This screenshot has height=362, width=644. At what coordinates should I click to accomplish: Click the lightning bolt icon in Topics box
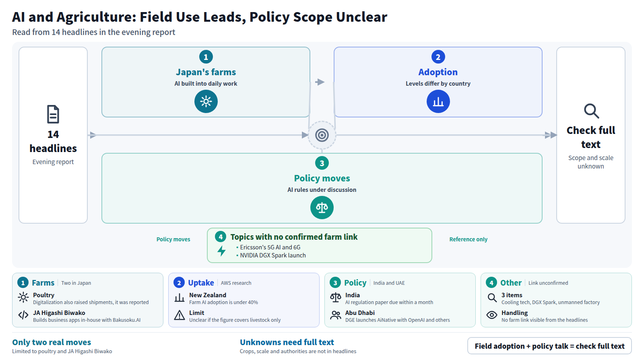click(221, 251)
